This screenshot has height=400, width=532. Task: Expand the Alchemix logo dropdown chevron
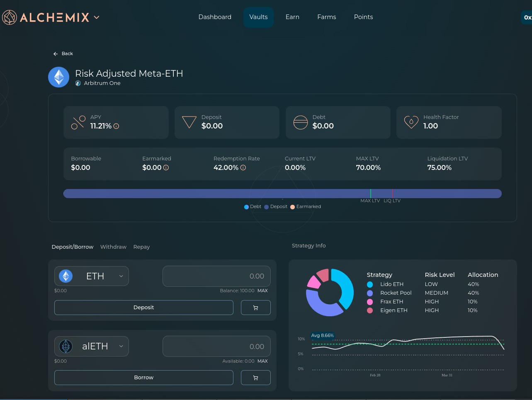(x=97, y=17)
